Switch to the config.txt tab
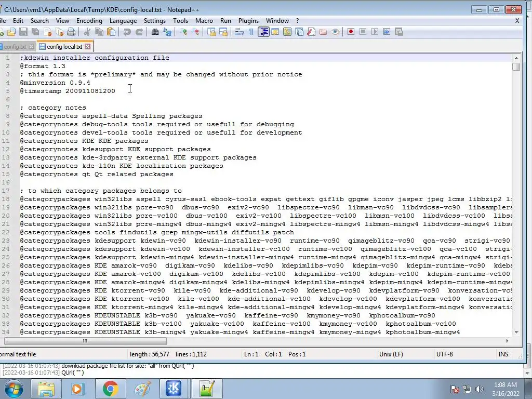Viewport: 532px width, 399px height. point(14,46)
